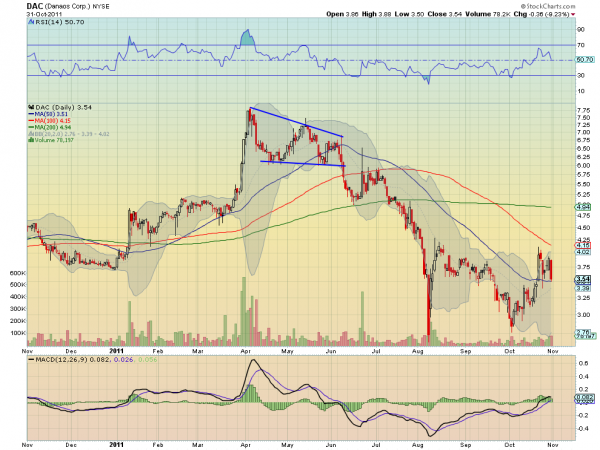Click 'Jun' under the MACD panel
Screen dimensions: 600x450
pos(331,445)
